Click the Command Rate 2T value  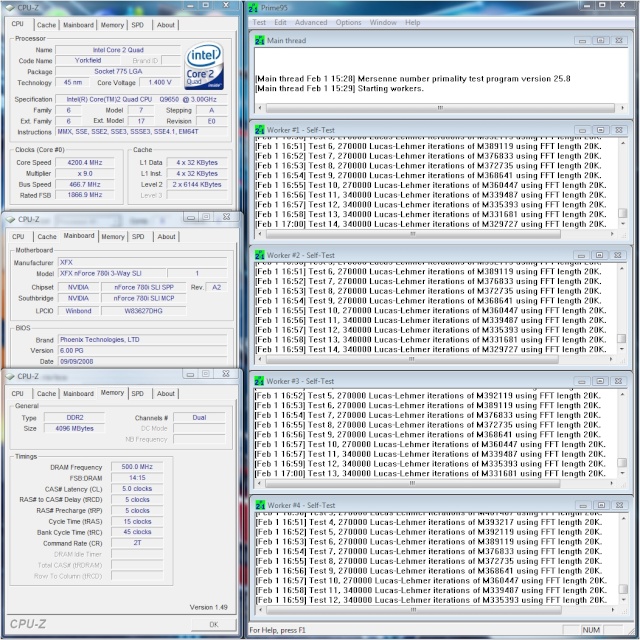(x=137, y=543)
